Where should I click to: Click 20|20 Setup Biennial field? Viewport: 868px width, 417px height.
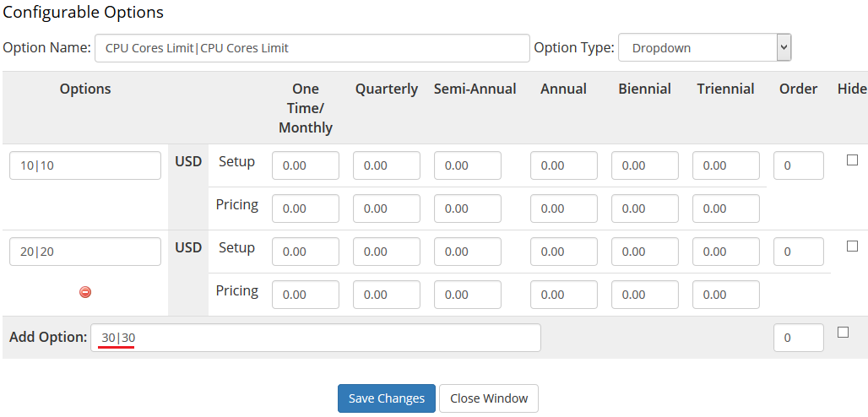[x=645, y=252]
